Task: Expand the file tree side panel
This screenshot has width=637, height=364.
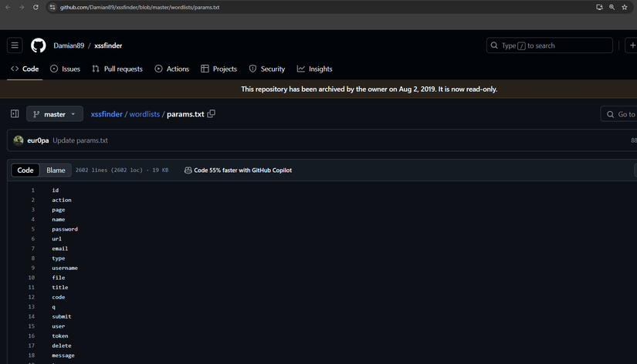Action: 15,114
